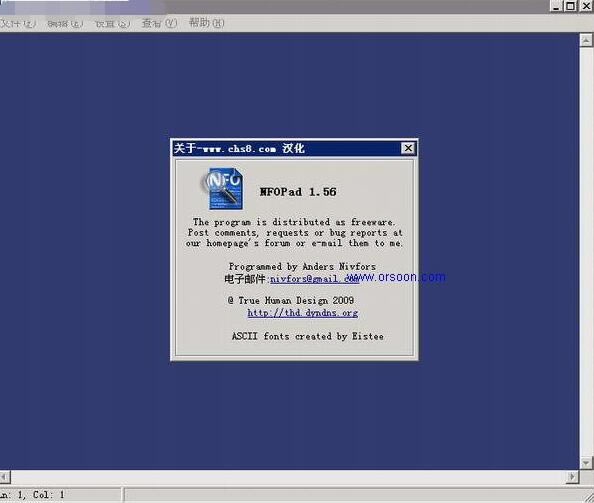
Task: Click 'ASCII fonts created by Eistee' text
Action: tap(308, 336)
